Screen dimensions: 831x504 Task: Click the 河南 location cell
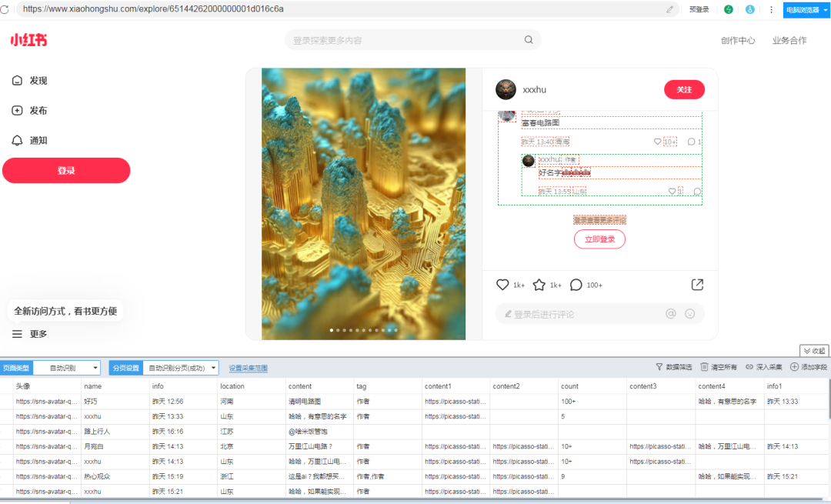coord(252,401)
